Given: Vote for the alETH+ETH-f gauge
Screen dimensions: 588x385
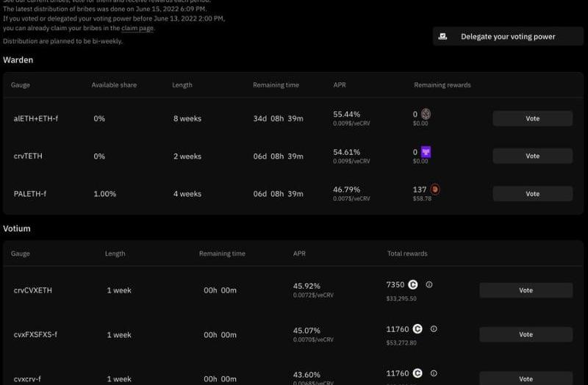Looking at the screenshot, I should (x=532, y=118).
